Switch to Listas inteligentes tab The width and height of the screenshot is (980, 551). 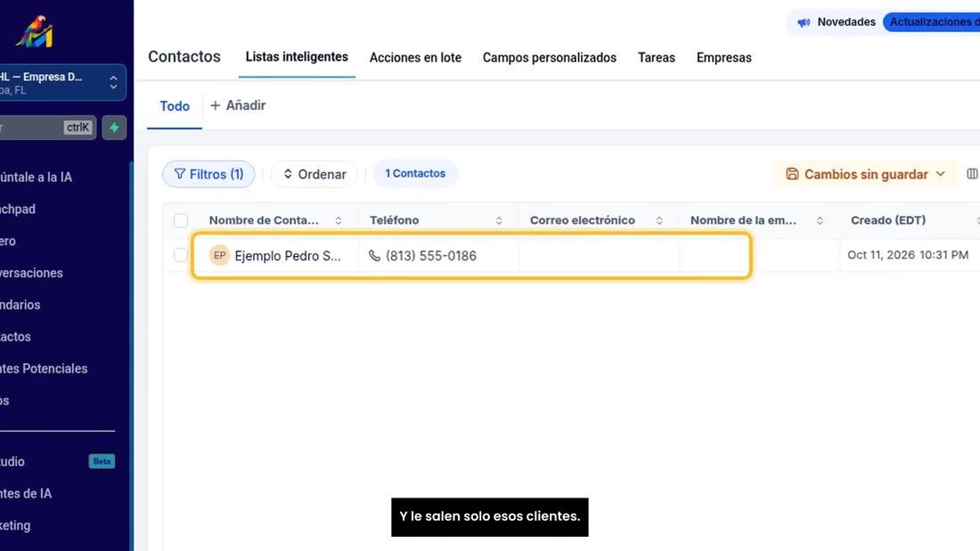[x=297, y=57]
